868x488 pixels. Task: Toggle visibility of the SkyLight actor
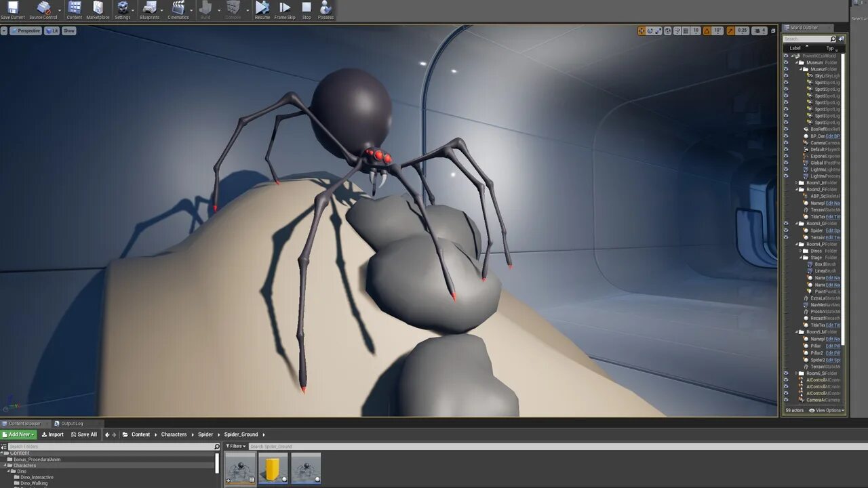point(786,76)
